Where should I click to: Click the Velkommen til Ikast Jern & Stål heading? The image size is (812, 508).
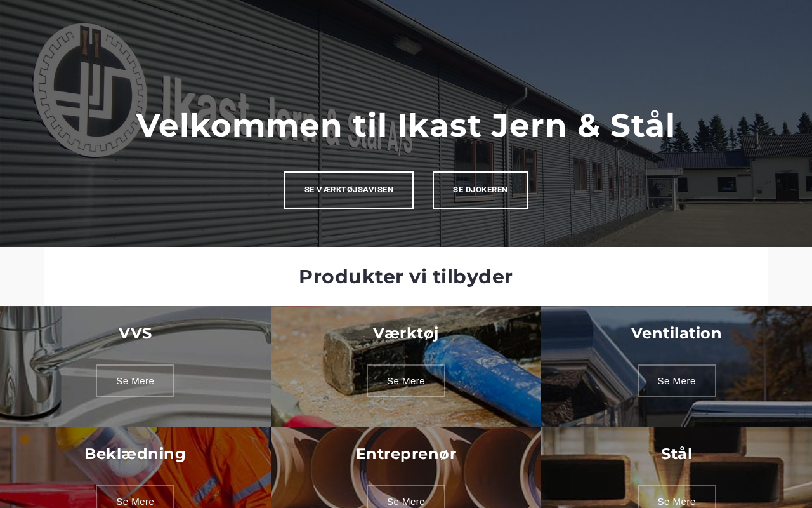coord(406,125)
